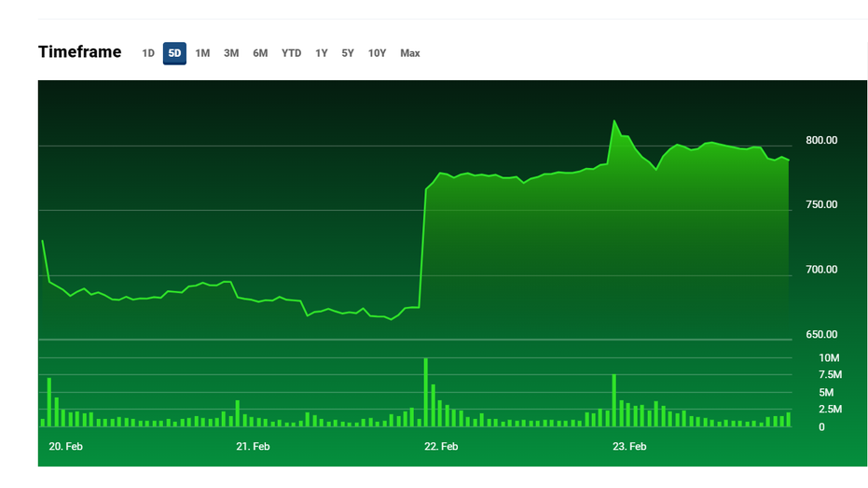Screen dimensions: 868x488
Task: Show the 5Y timeframe
Action: coord(348,53)
